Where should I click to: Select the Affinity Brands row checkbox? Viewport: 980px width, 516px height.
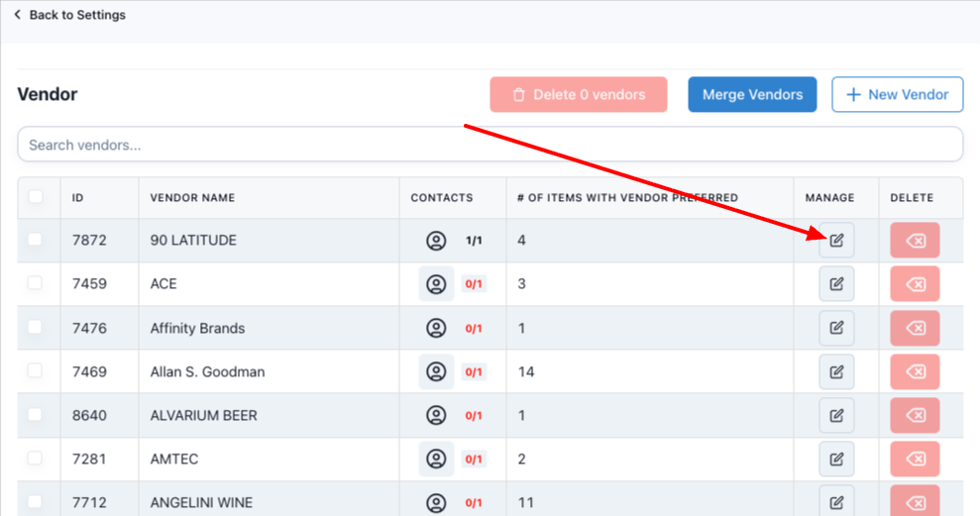pos(36,327)
